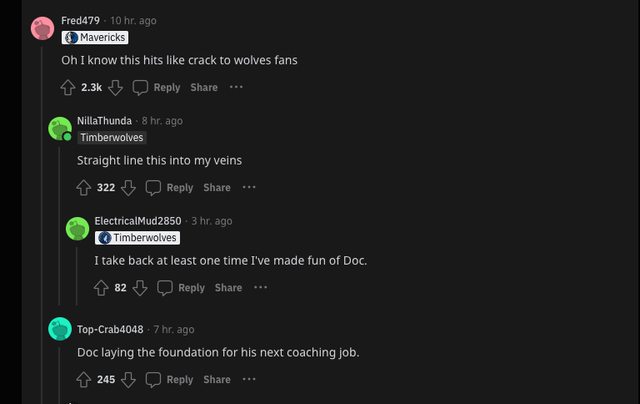
Task: Share Top-Crab4048's comment
Action: tap(217, 380)
